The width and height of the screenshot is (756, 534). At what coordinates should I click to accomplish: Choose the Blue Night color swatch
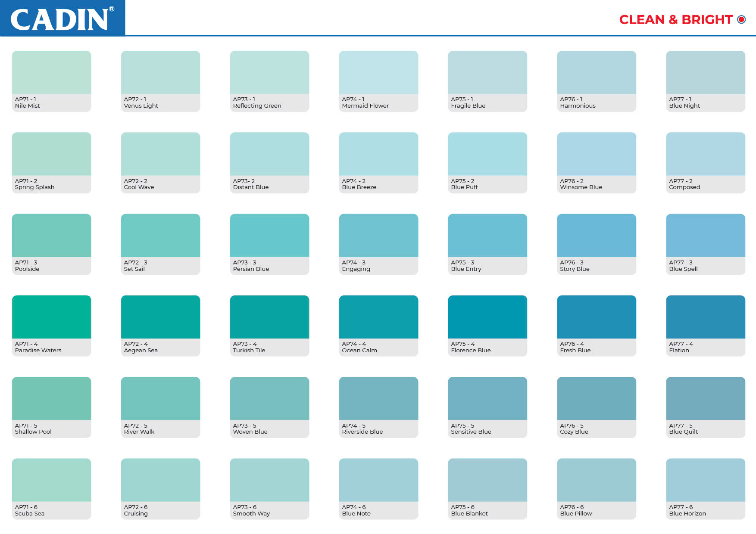[x=705, y=72]
